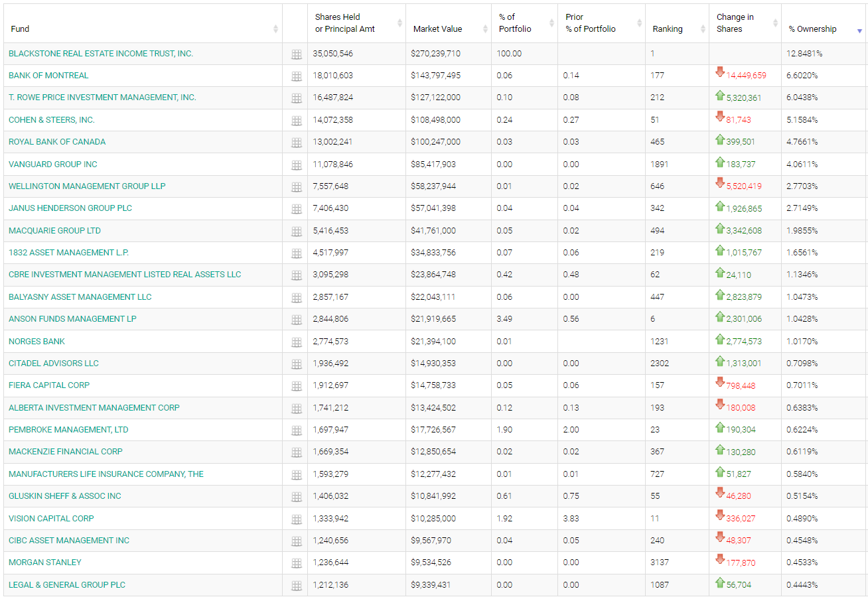Screen dimensions: 868x599
Task: Click grid icon for Macquarie Group row
Action: click(x=297, y=232)
